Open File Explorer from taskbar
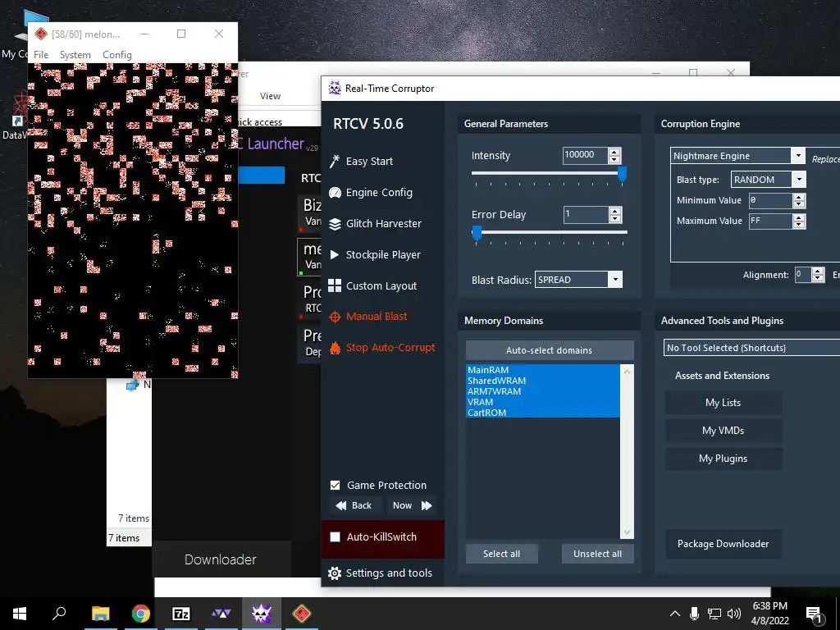This screenshot has width=840, height=630. coord(100,614)
